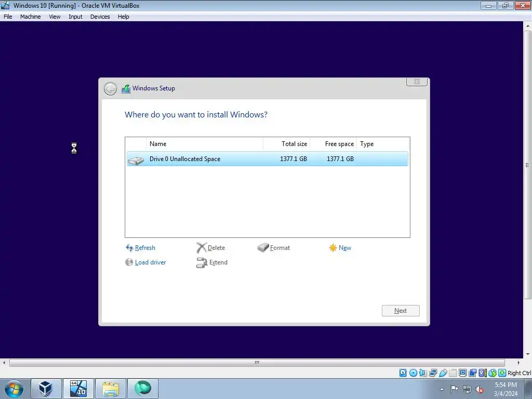Click the audio indicator in VirtualBox status bar
532x399 pixels.
point(423,373)
